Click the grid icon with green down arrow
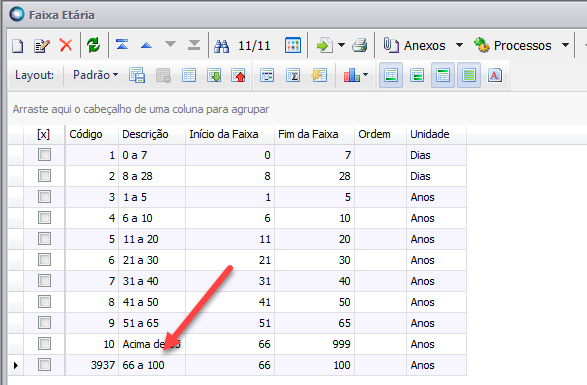Image resolution: width=587 pixels, height=385 pixels. [x=214, y=75]
